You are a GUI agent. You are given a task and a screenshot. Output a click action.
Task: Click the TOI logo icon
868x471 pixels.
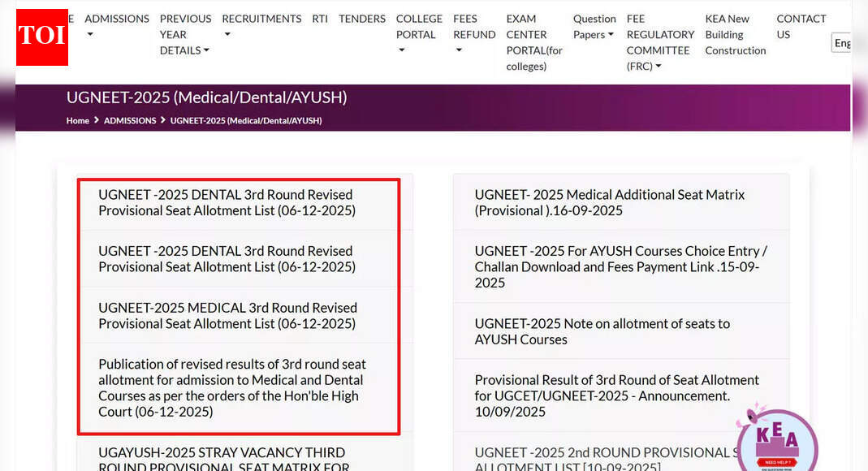pyautogui.click(x=41, y=37)
